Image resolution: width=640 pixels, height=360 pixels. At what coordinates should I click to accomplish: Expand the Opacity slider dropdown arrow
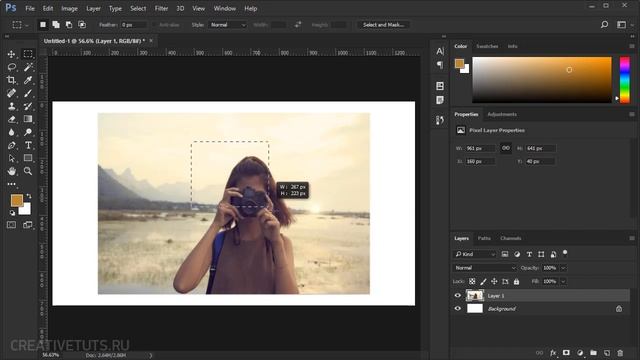click(x=563, y=268)
